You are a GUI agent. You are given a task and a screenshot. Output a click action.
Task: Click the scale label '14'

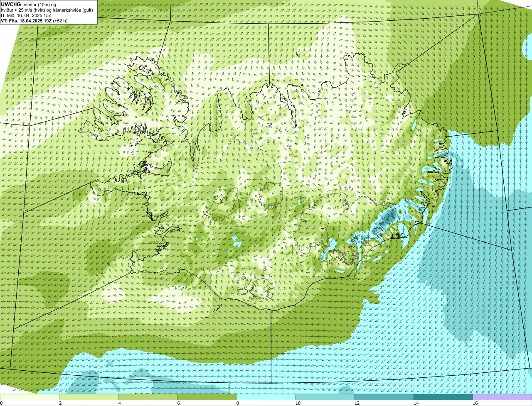click(x=416, y=403)
